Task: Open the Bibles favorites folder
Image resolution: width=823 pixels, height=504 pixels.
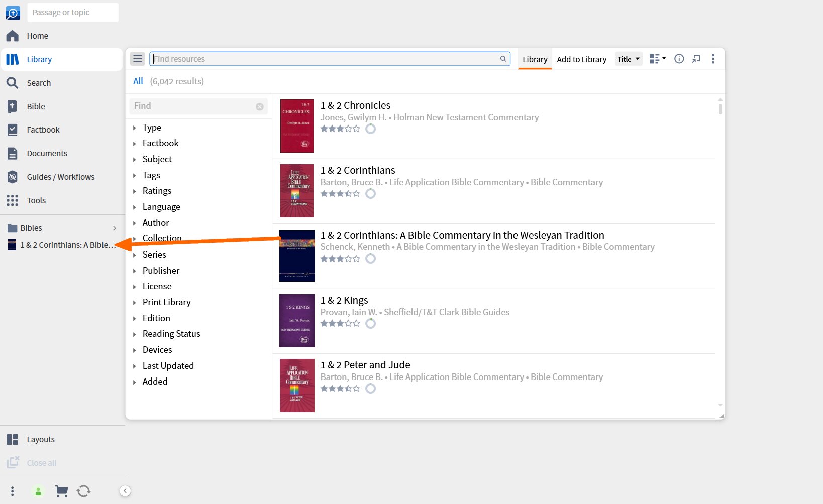Action: click(62, 228)
